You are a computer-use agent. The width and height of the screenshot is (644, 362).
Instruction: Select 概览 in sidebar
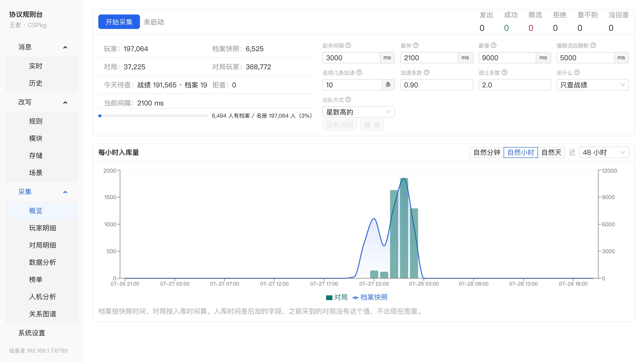41,211
